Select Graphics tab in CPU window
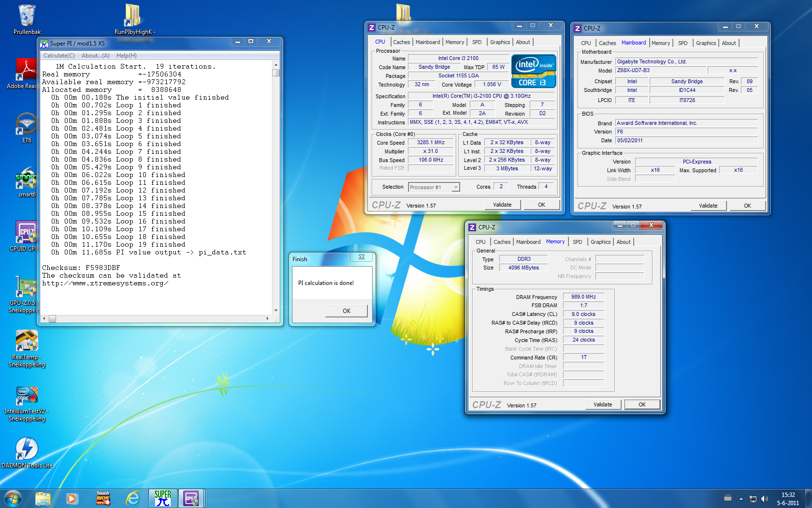 click(x=500, y=42)
